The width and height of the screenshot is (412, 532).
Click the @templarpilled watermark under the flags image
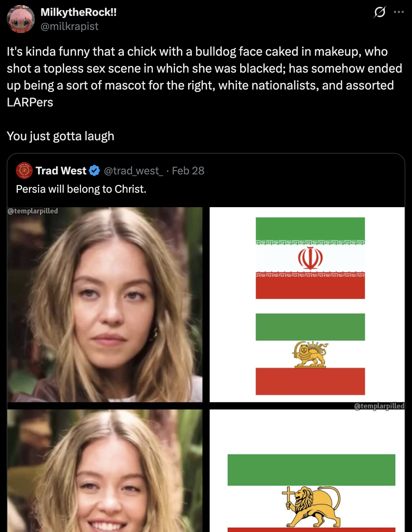click(379, 406)
